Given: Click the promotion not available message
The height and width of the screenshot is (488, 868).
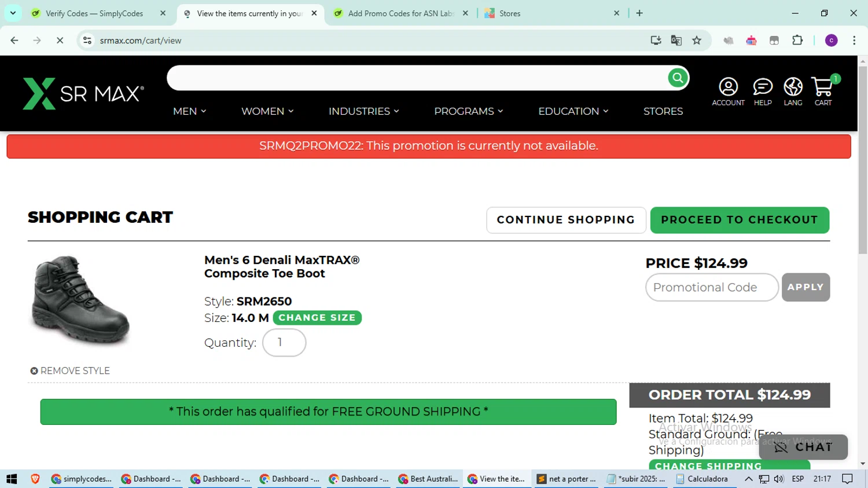Looking at the screenshot, I should [x=429, y=146].
